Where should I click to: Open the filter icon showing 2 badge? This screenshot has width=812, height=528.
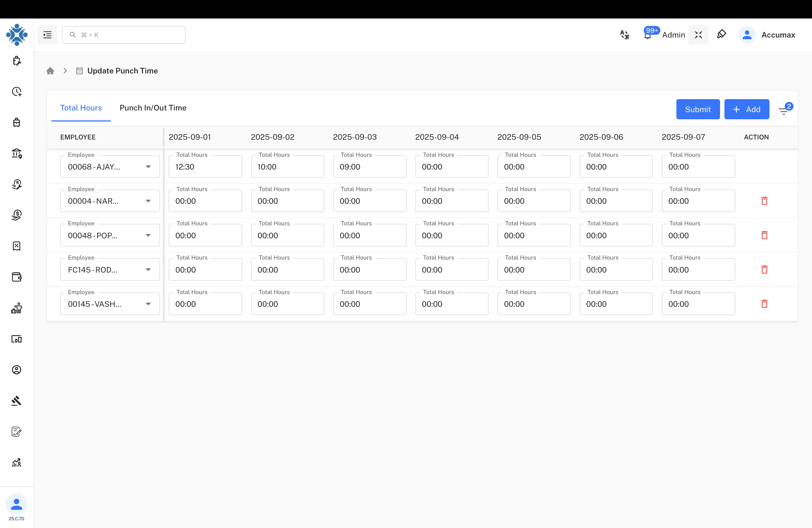(x=784, y=110)
